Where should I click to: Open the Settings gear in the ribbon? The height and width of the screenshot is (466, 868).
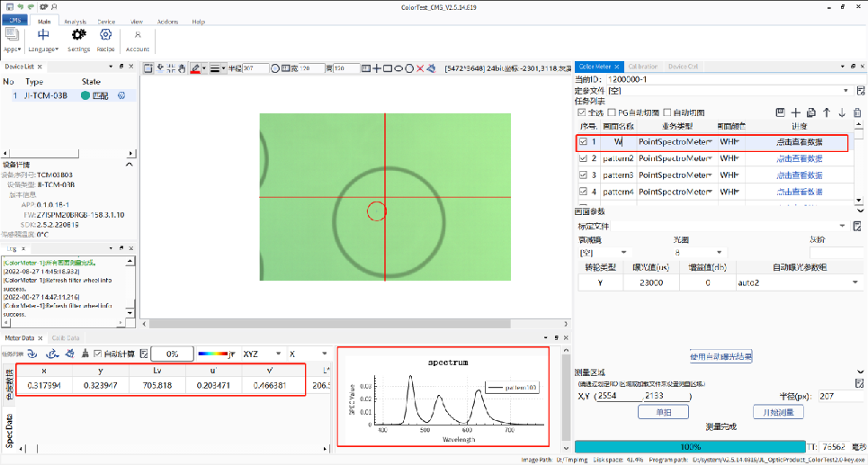click(78, 38)
